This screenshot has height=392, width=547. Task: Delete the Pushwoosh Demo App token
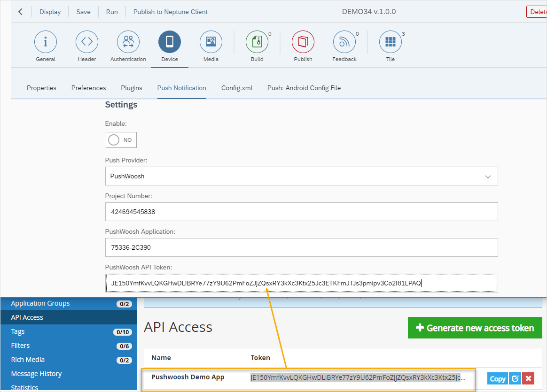(529, 379)
